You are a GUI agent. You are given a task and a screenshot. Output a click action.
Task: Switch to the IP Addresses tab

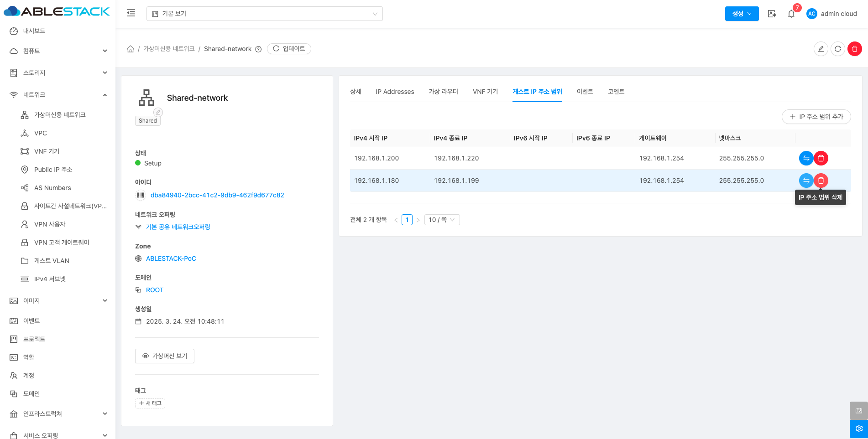click(395, 92)
